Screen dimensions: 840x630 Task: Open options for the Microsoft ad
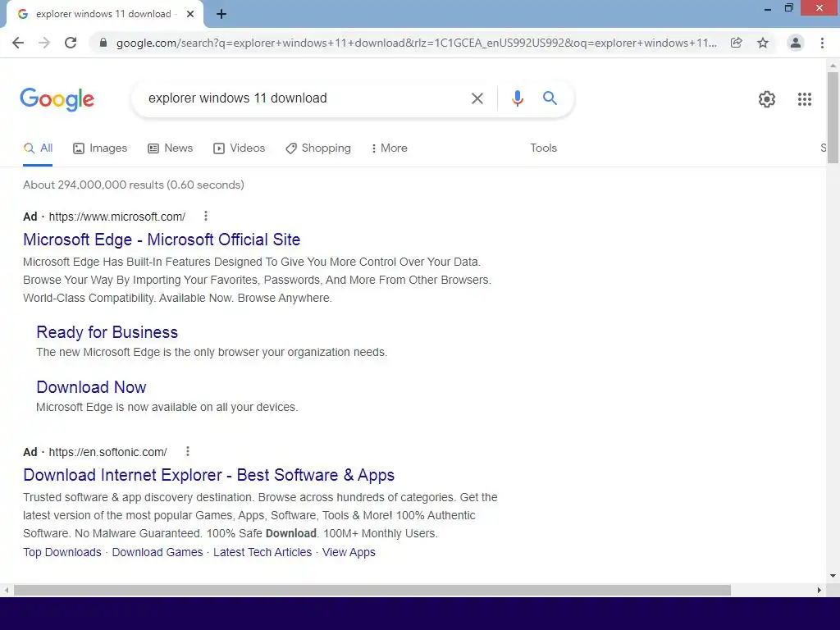pos(206,216)
